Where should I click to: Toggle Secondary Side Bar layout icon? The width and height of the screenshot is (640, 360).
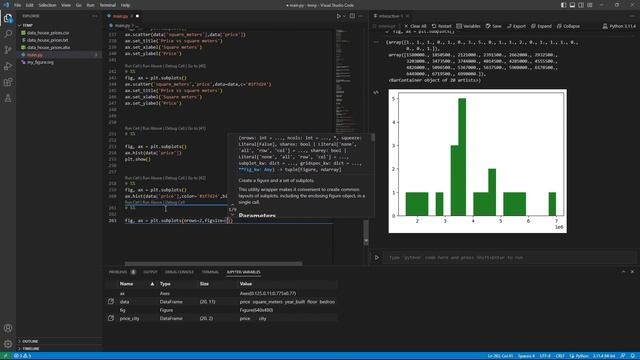pos(581,5)
